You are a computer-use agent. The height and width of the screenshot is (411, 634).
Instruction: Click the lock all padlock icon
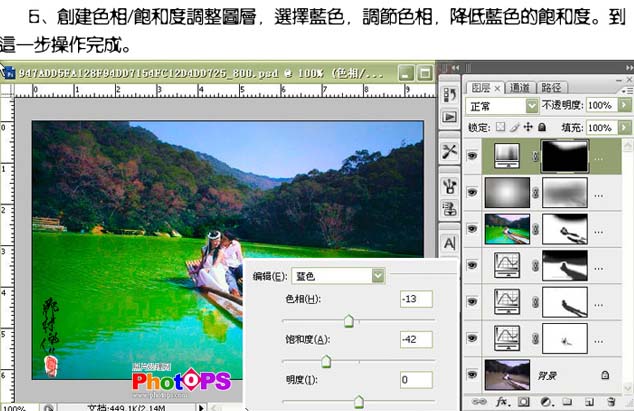pyautogui.click(x=541, y=128)
